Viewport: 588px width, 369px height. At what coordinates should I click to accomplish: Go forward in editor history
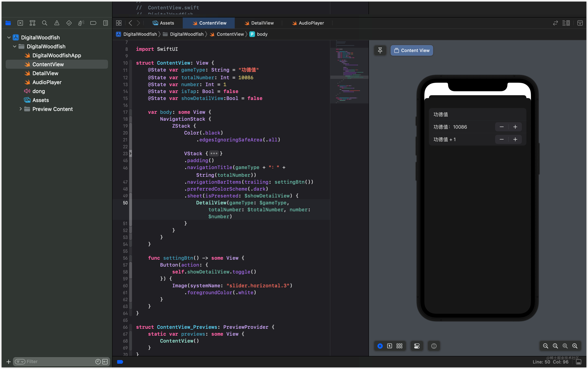(x=138, y=23)
